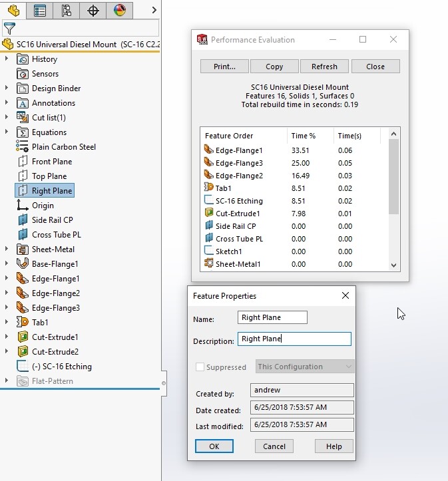Screen dimensions: 448x481
Task: Confirm Feature Properties with OK
Action: pos(214,446)
